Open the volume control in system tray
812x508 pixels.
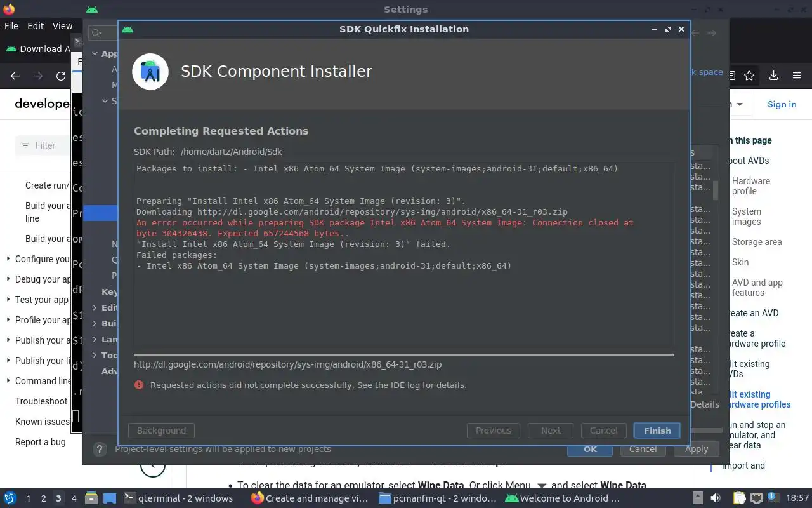716,498
